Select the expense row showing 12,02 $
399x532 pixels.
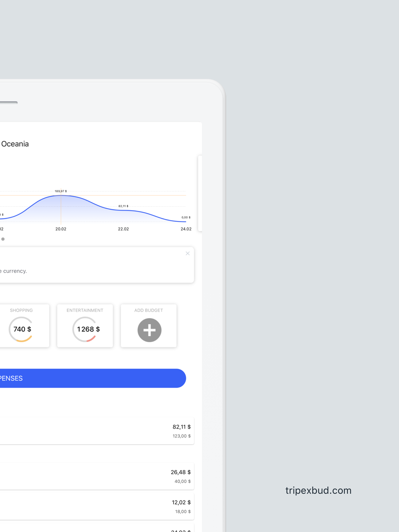pos(97,506)
